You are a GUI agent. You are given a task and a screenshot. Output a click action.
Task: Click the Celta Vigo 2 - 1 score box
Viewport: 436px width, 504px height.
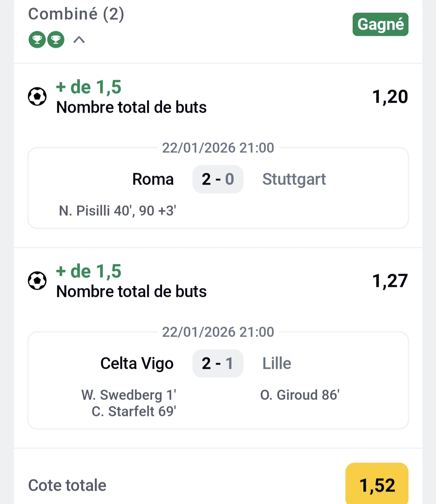point(218,363)
